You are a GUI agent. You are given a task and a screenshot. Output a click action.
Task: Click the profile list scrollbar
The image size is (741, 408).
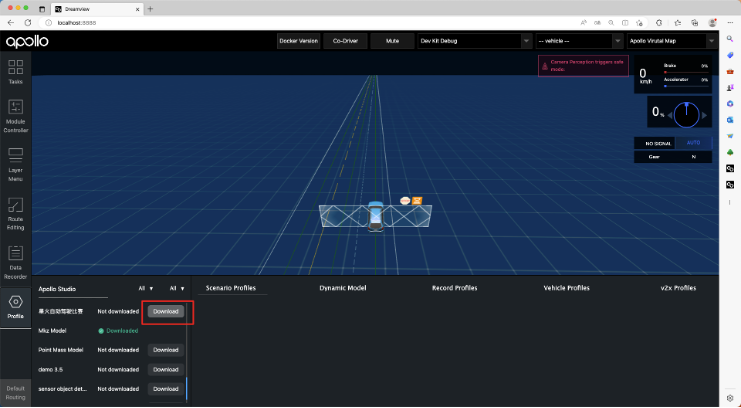point(187,389)
